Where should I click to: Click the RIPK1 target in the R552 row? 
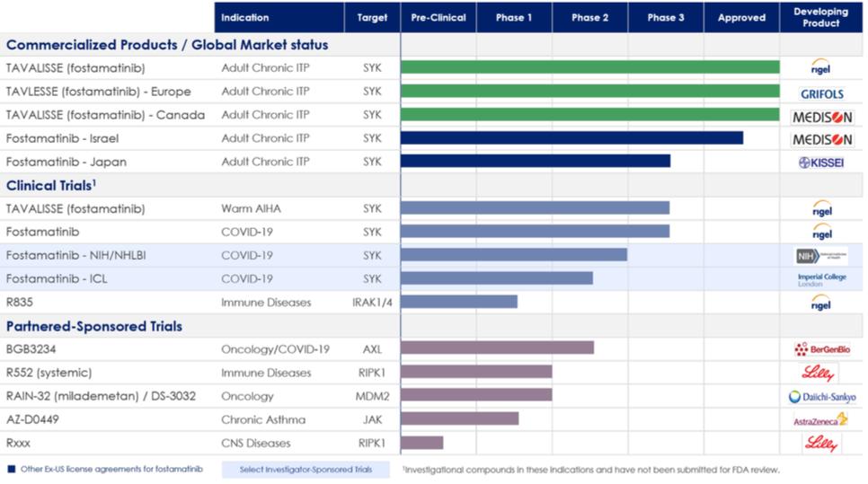372,373
